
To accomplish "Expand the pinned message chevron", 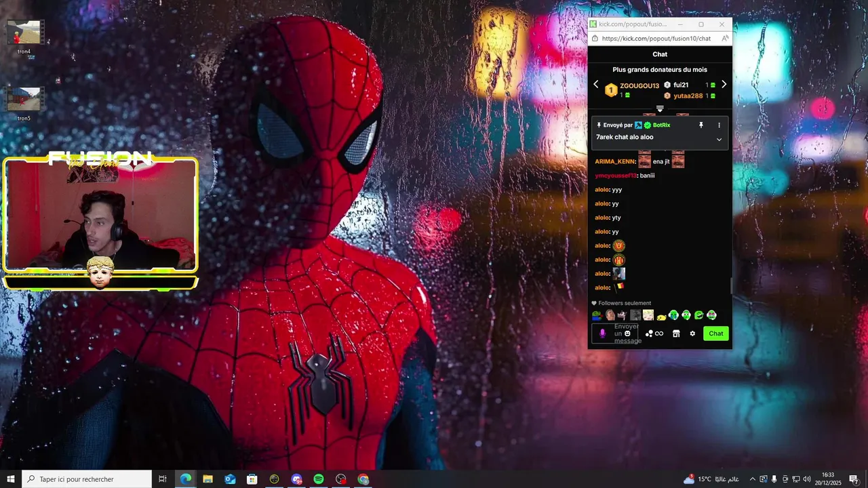I will (719, 140).
